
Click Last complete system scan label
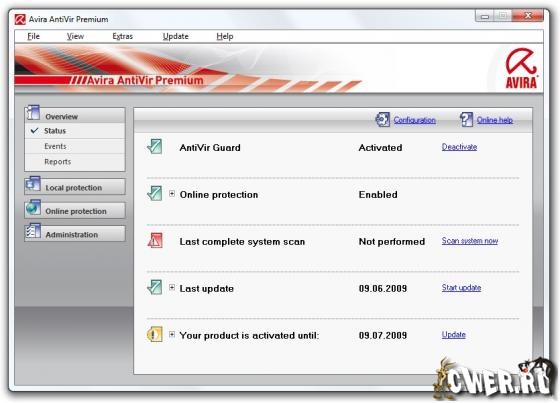pos(242,242)
